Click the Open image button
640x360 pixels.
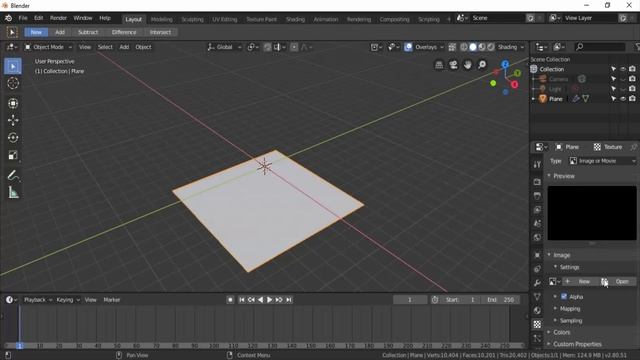pyautogui.click(x=617, y=281)
